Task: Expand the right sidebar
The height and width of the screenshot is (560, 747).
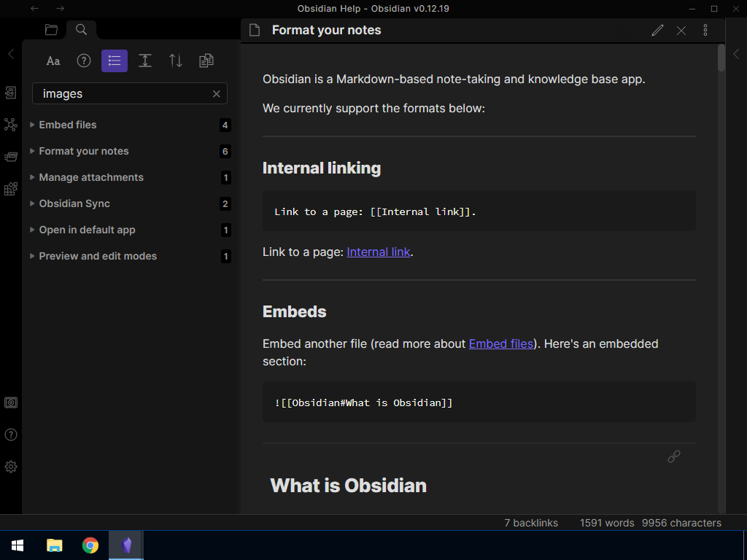Action: [736, 54]
